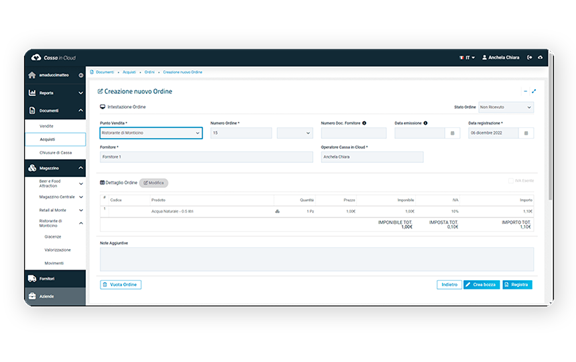Click the Numero Doc. Fornitore field
The image size is (576, 362).
[x=354, y=133]
